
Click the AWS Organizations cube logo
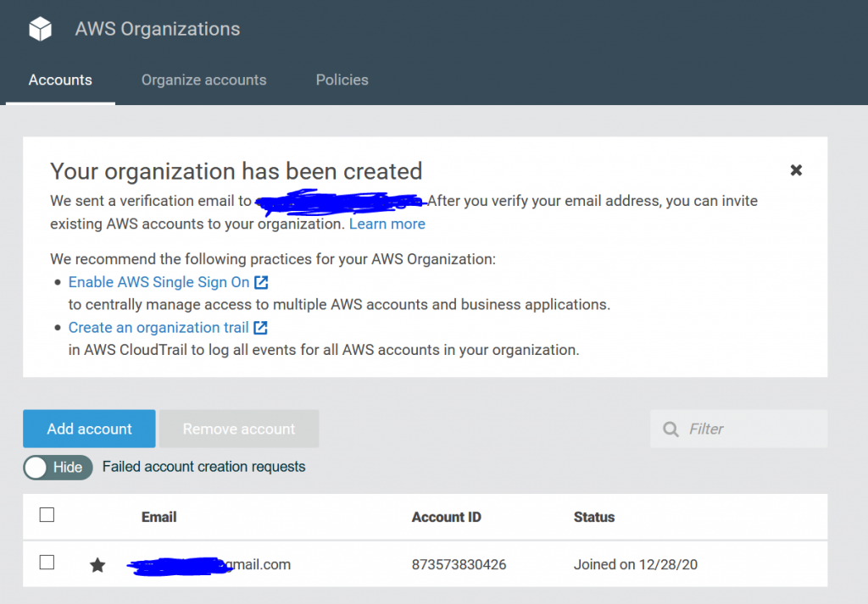point(40,29)
